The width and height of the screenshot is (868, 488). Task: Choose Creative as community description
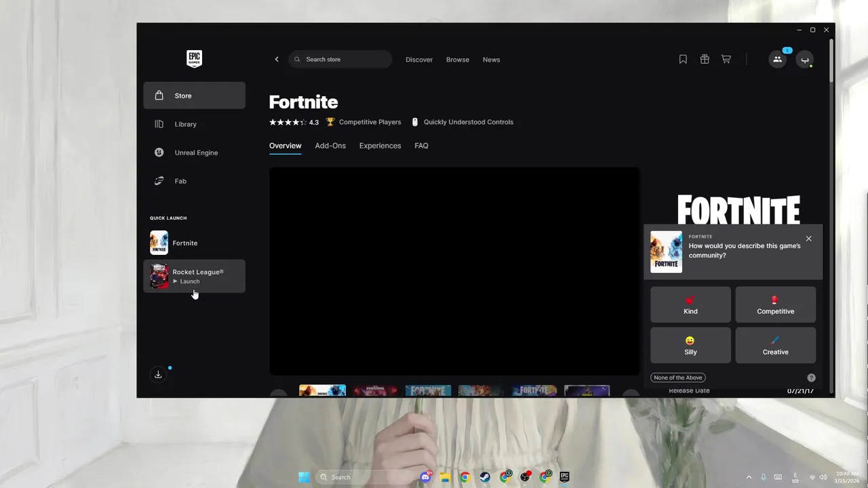click(x=776, y=345)
